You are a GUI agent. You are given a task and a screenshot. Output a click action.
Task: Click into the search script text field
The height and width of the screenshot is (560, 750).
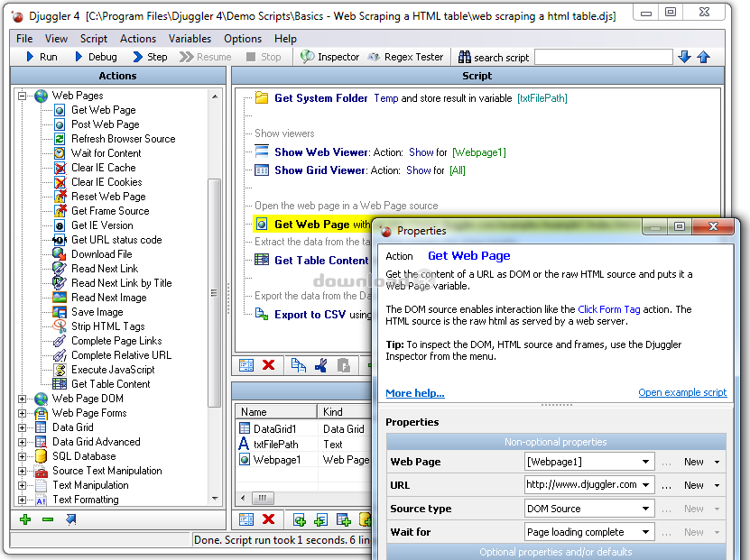603,57
